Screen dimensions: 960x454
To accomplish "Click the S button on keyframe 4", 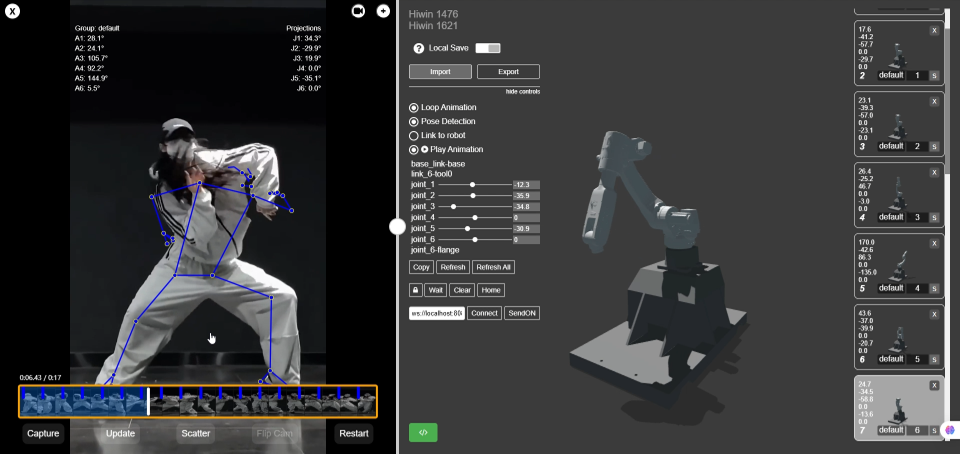I will tap(934, 217).
